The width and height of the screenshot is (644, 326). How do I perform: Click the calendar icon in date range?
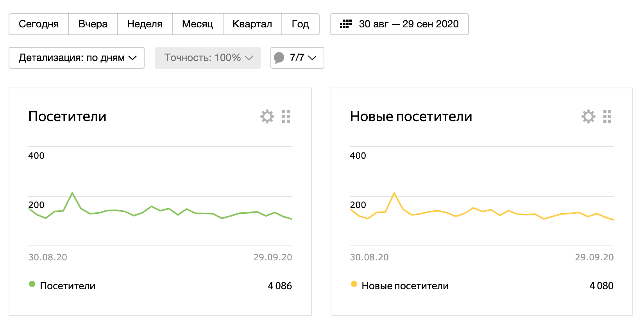point(345,24)
